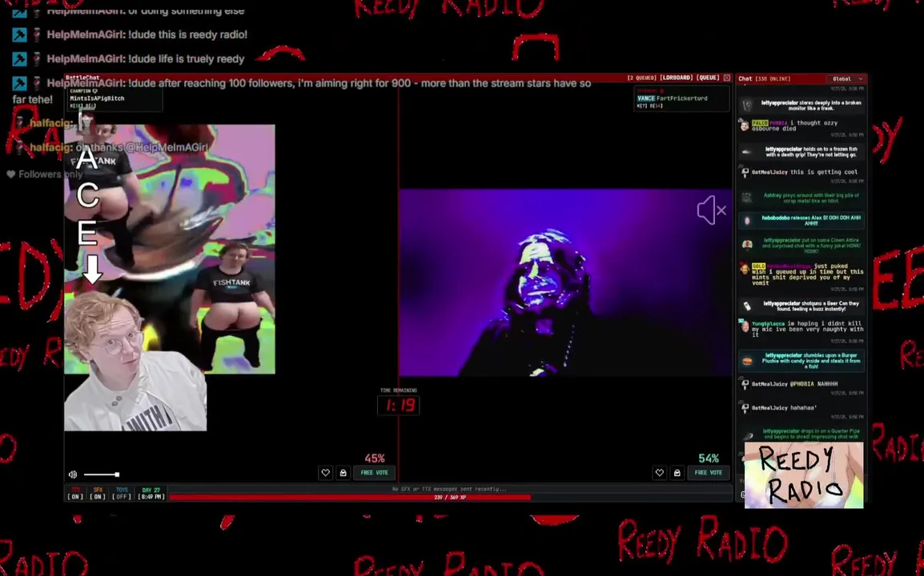The width and height of the screenshot is (924, 576).
Task: Cast a FREE VOTE for the 45% contestant
Action: pyautogui.click(x=375, y=472)
